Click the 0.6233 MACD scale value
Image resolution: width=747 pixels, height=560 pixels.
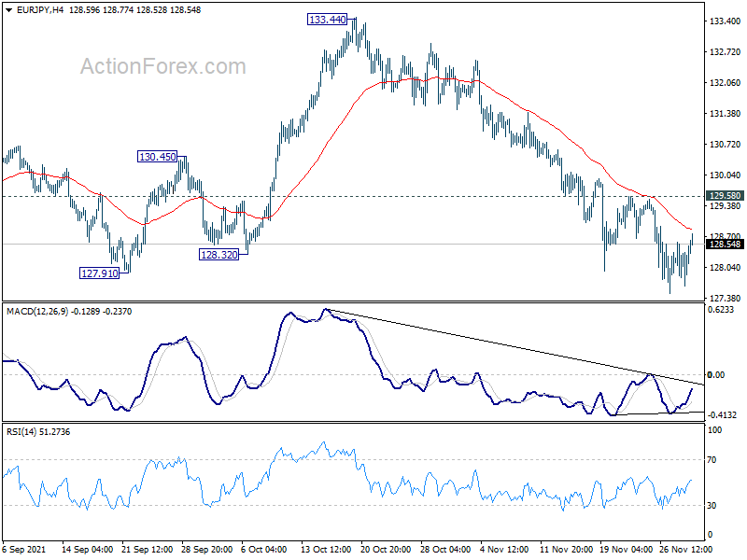721,310
